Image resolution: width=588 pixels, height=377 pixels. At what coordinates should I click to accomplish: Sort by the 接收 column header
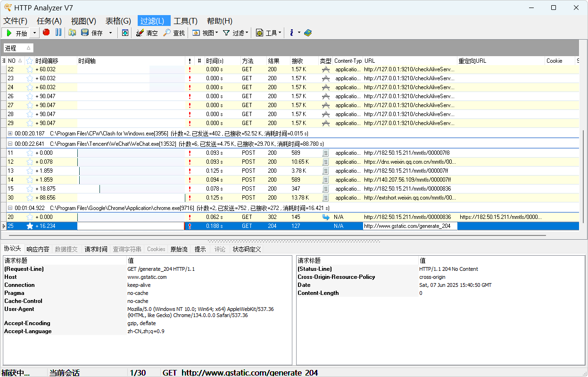[304, 61]
